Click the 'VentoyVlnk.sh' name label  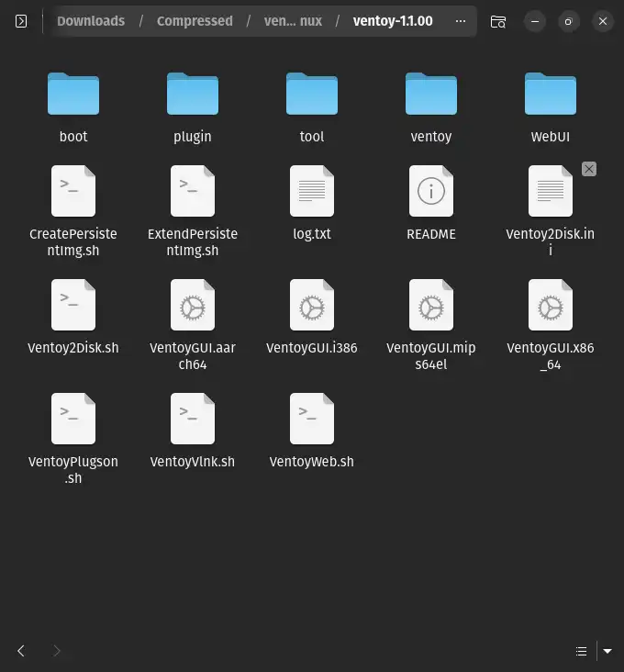click(193, 462)
